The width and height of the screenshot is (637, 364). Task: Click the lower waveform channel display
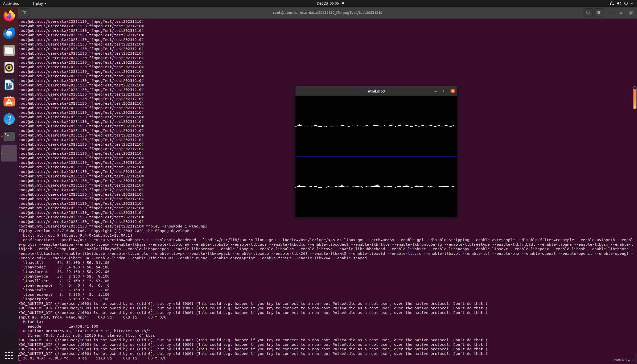click(376, 187)
